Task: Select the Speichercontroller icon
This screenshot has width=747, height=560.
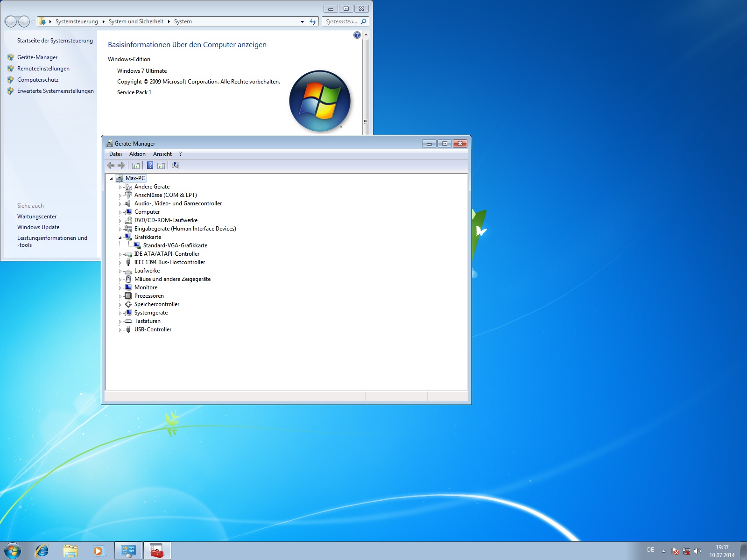Action: 128,304
